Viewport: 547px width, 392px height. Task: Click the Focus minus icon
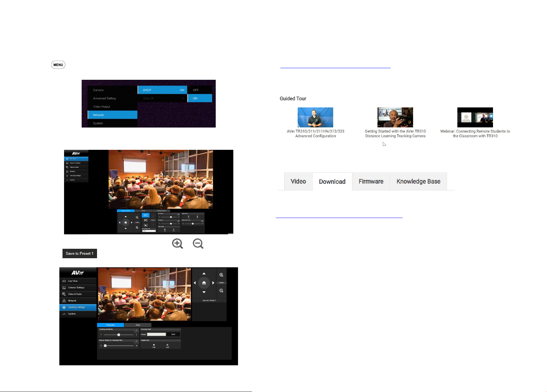click(153, 224)
